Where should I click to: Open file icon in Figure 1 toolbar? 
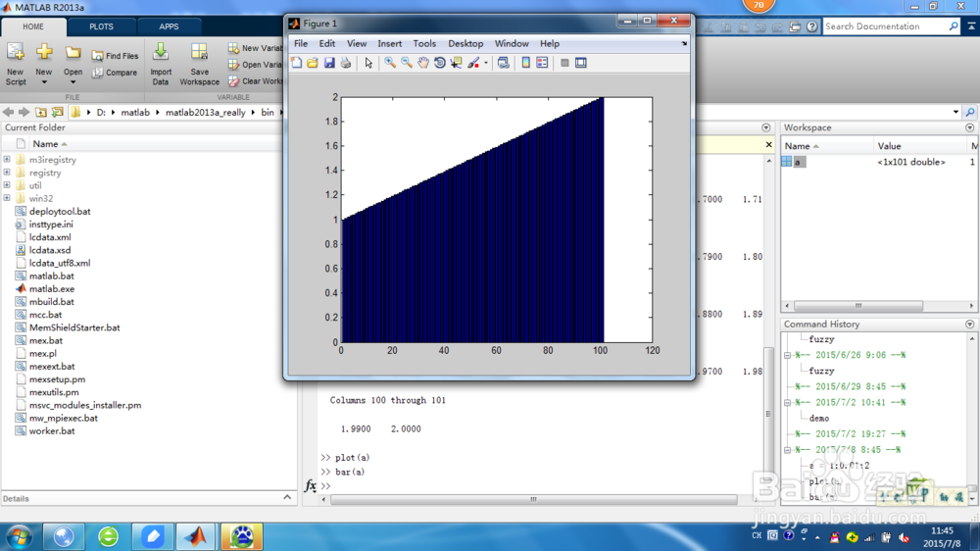coord(313,63)
